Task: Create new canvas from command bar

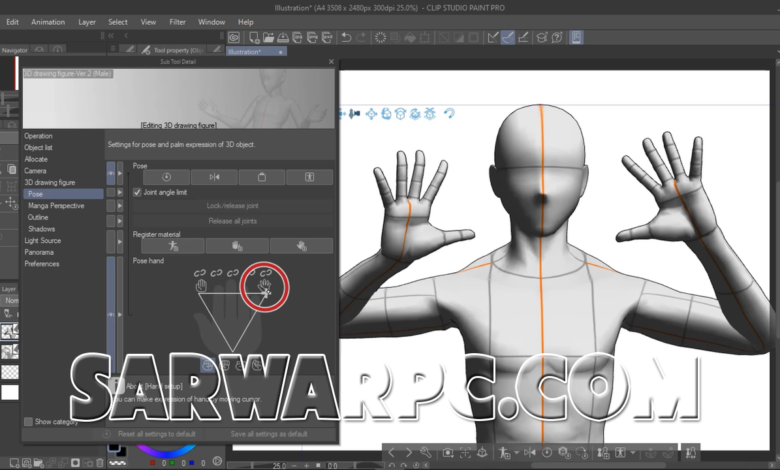Action: coord(254,37)
